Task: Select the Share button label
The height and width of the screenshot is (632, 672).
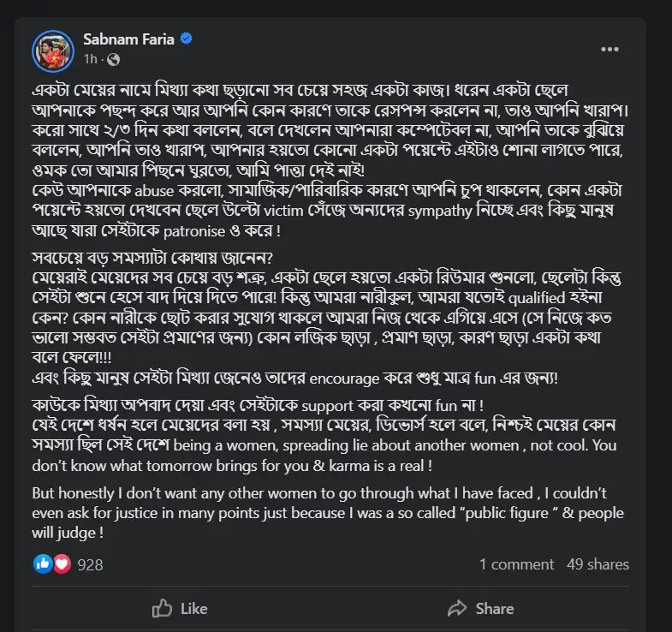Action: (495, 609)
